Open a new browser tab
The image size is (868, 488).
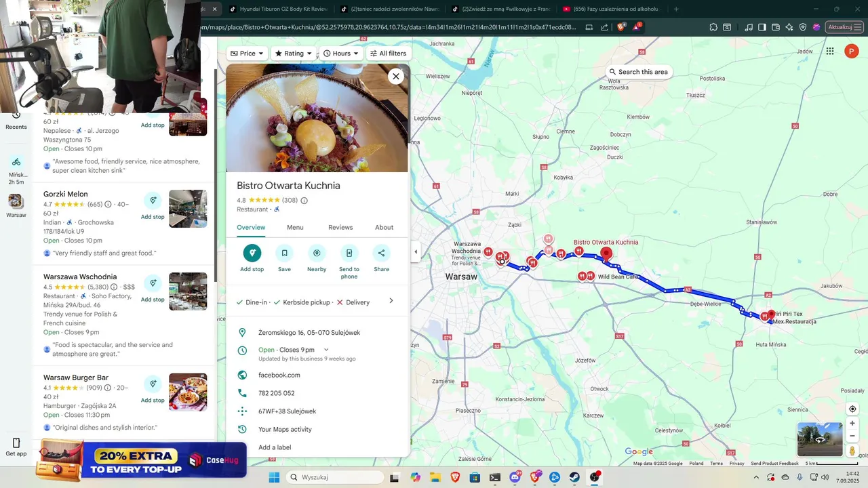point(676,9)
